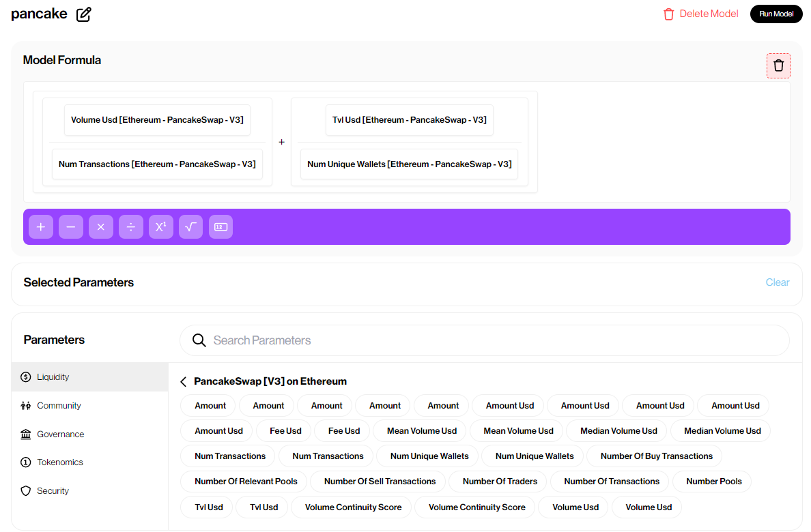
Task: Click the plus sign between formula fractions
Action: point(281,142)
